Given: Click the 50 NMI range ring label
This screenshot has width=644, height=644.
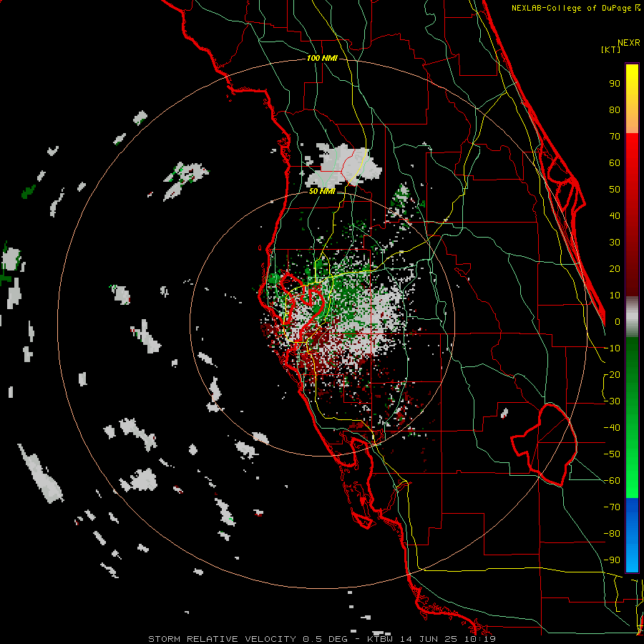Looking at the screenshot, I should [x=321, y=191].
